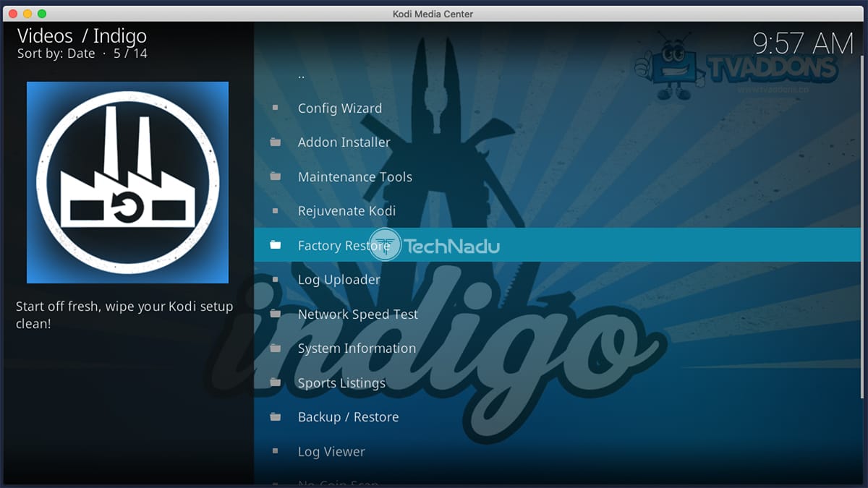Click the Factory Restore thumbnail artwork

(127, 182)
